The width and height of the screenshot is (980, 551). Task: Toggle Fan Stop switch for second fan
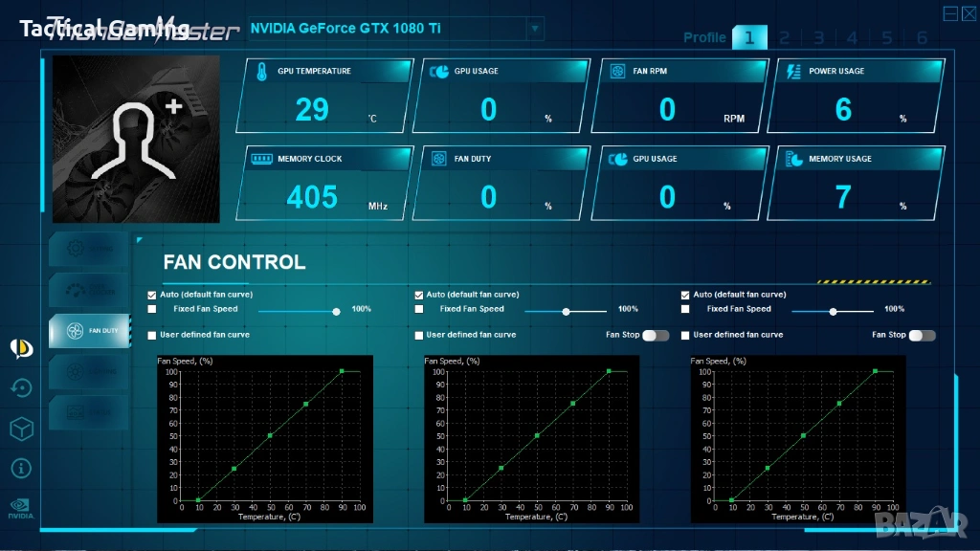(656, 335)
